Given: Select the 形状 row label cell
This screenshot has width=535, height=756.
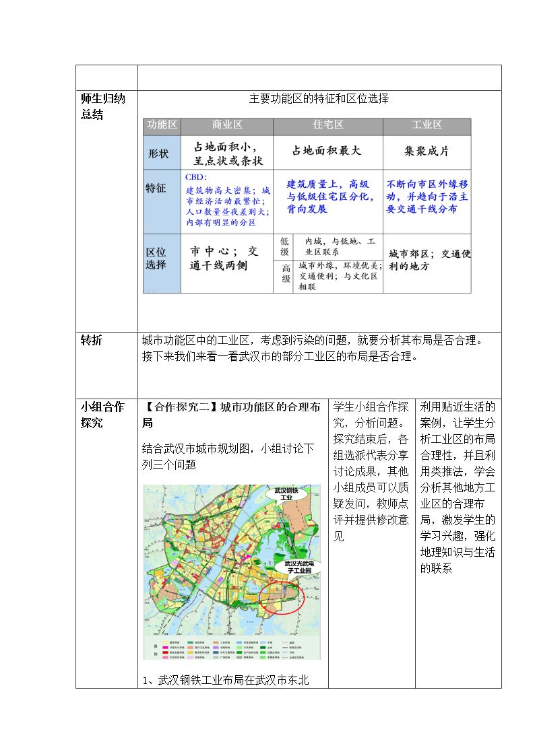Looking at the screenshot, I should click(x=162, y=152).
